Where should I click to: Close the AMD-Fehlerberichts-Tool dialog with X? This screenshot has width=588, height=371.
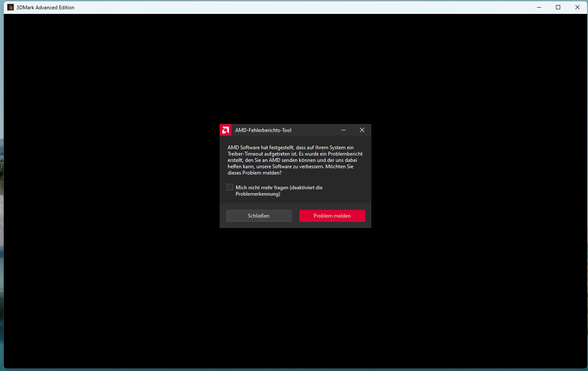click(x=362, y=130)
